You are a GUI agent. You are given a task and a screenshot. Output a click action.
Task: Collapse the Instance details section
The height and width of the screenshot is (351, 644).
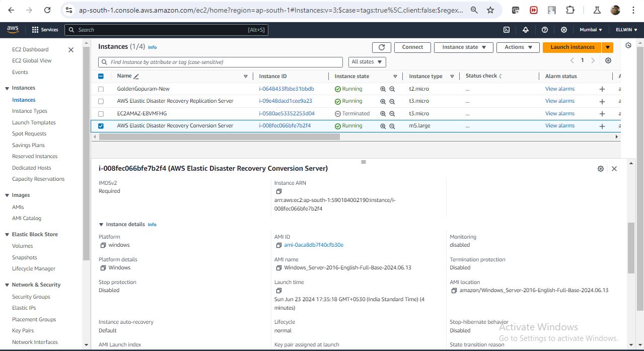click(x=101, y=225)
